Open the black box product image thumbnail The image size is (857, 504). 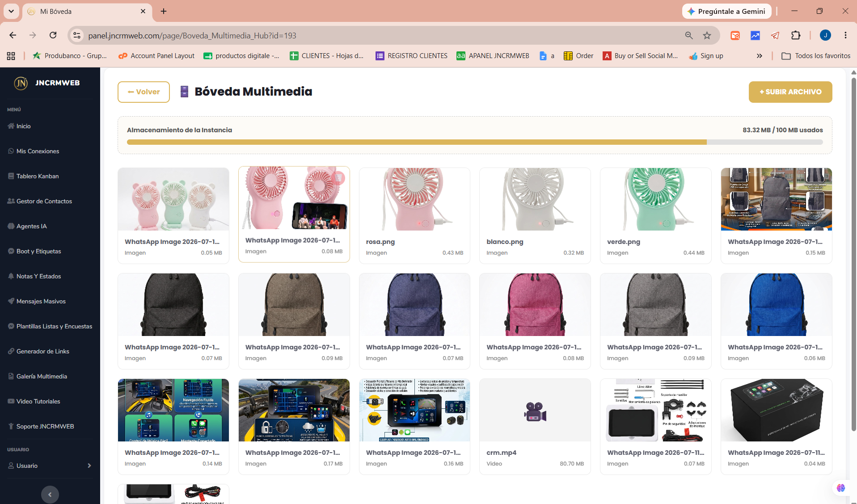(777, 410)
